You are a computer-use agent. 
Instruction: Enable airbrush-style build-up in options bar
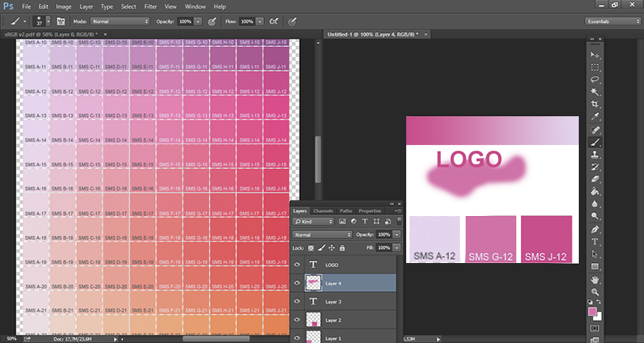click(x=272, y=21)
